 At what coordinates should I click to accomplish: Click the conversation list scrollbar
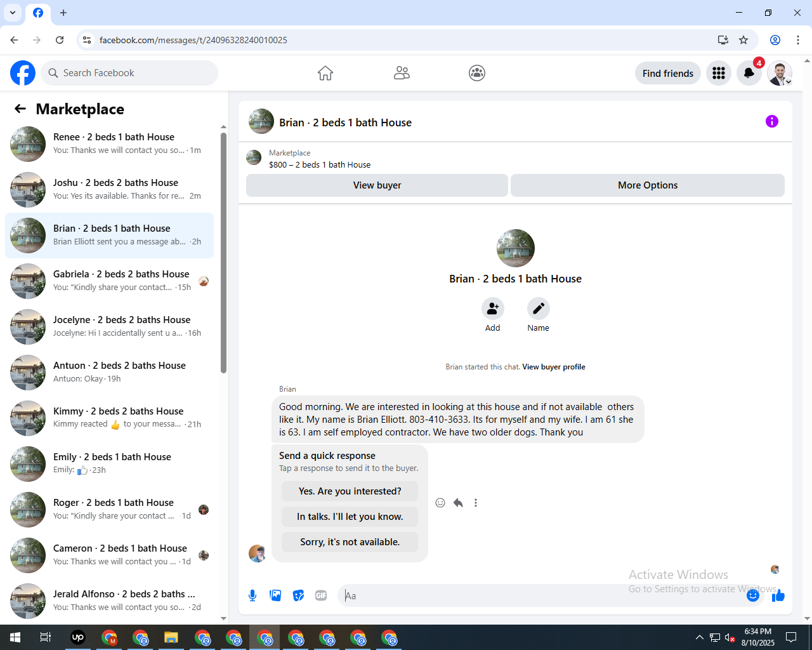pos(223,253)
